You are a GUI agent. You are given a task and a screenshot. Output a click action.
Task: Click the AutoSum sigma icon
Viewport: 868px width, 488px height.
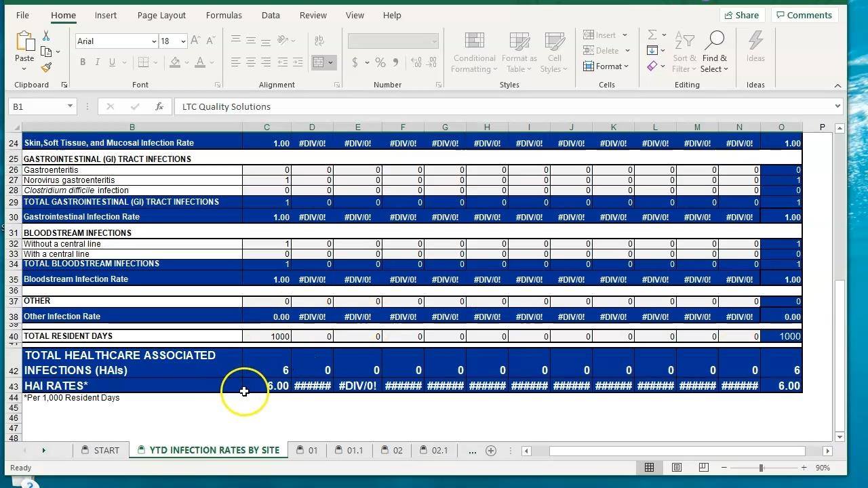(x=652, y=35)
